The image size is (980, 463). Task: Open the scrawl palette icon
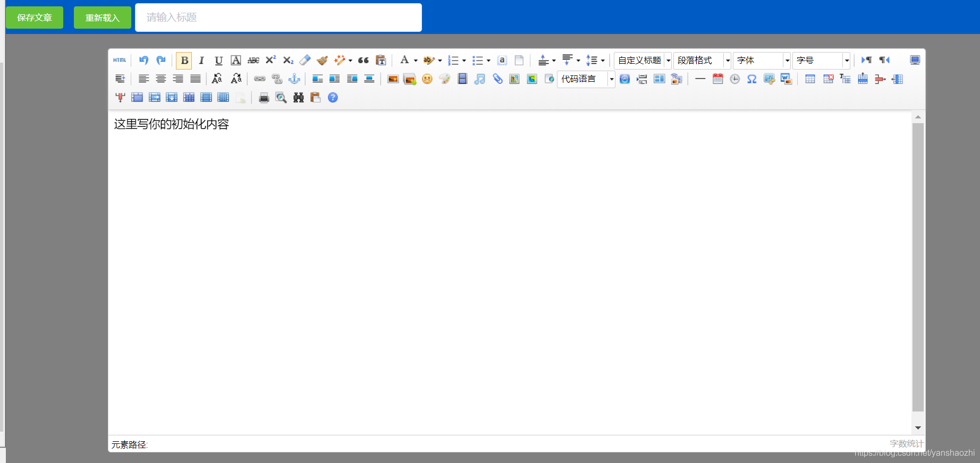click(x=444, y=79)
